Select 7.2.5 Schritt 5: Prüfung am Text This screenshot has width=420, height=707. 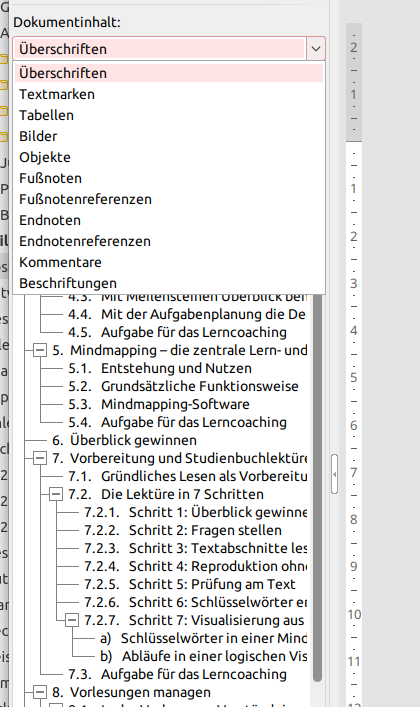tap(189, 584)
